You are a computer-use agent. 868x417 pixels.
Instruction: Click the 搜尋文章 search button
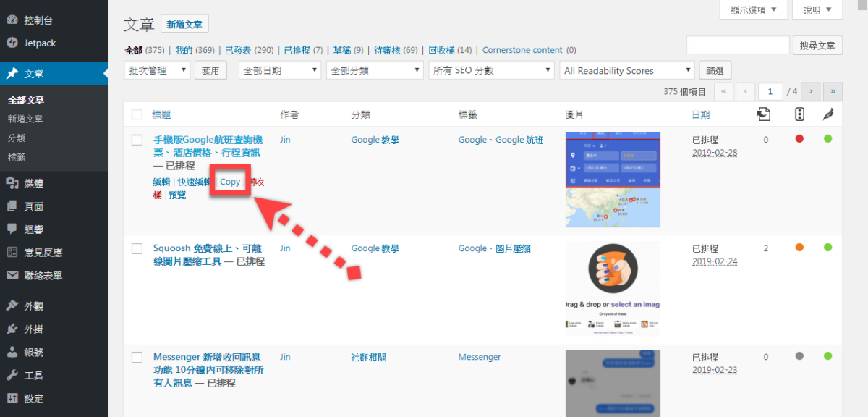pyautogui.click(x=818, y=45)
